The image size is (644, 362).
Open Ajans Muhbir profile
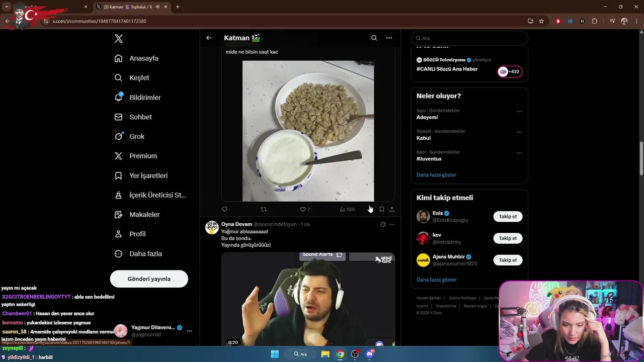(x=449, y=256)
